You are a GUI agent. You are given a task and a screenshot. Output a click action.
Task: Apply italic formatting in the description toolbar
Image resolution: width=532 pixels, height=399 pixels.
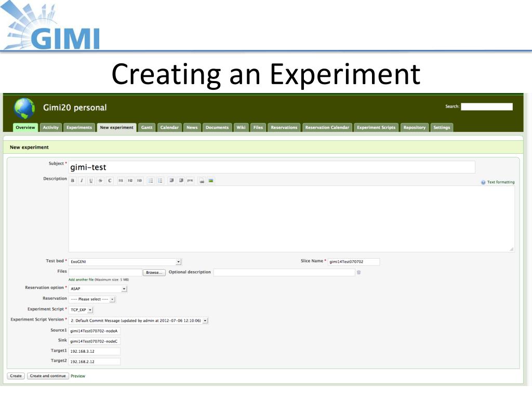[x=82, y=181]
